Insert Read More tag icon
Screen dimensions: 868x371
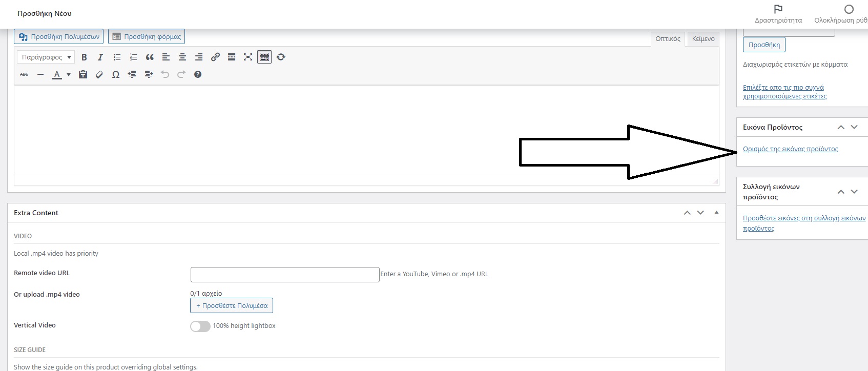(232, 57)
